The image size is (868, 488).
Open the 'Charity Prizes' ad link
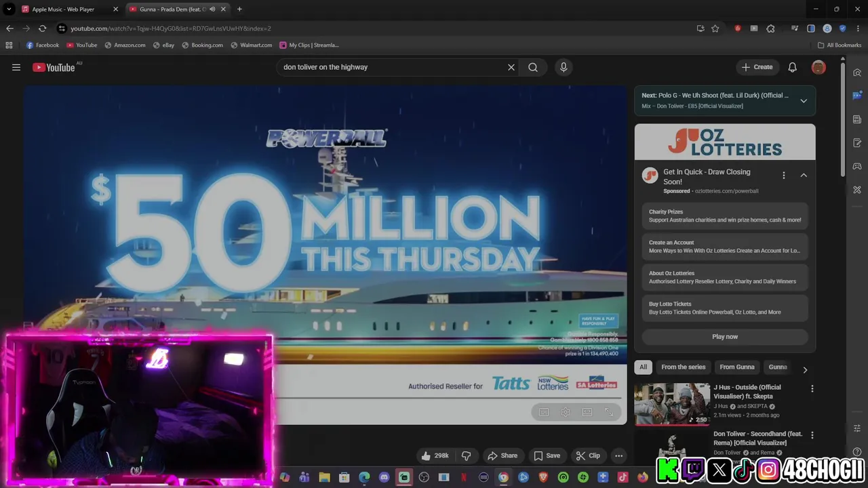coord(725,216)
